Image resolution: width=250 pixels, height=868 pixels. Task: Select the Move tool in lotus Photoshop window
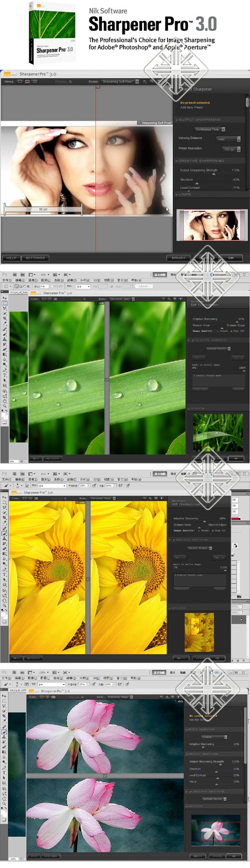coord(5,696)
